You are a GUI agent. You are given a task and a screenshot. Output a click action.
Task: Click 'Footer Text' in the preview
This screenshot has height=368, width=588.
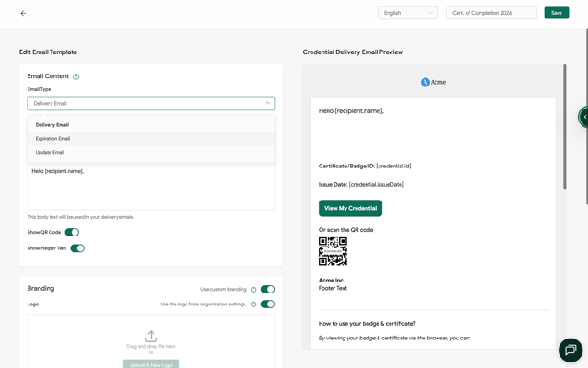(333, 288)
